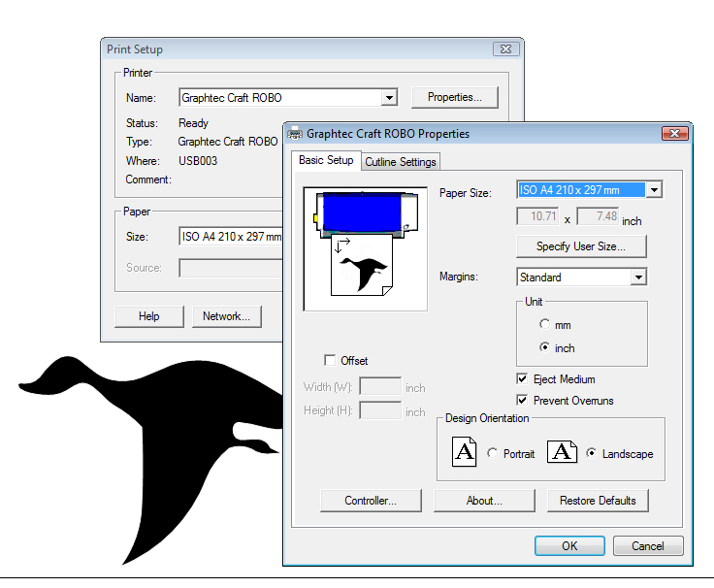
Task: Click the Portrait page orientation icon
Action: [x=464, y=452]
